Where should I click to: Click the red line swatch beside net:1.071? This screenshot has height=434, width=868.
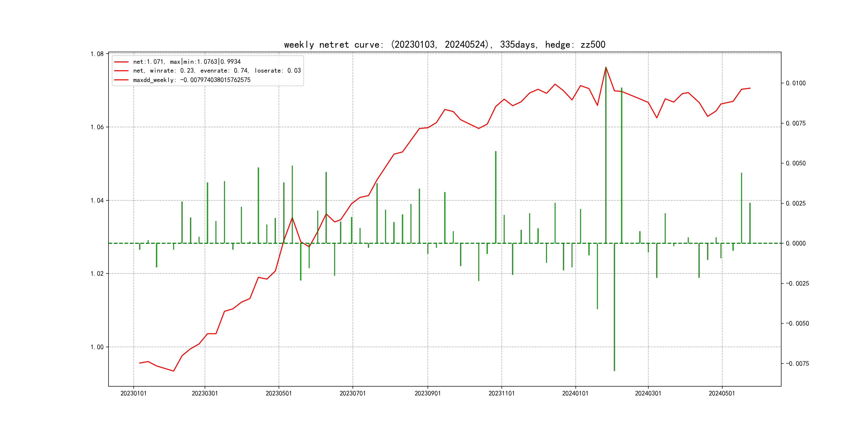click(121, 62)
